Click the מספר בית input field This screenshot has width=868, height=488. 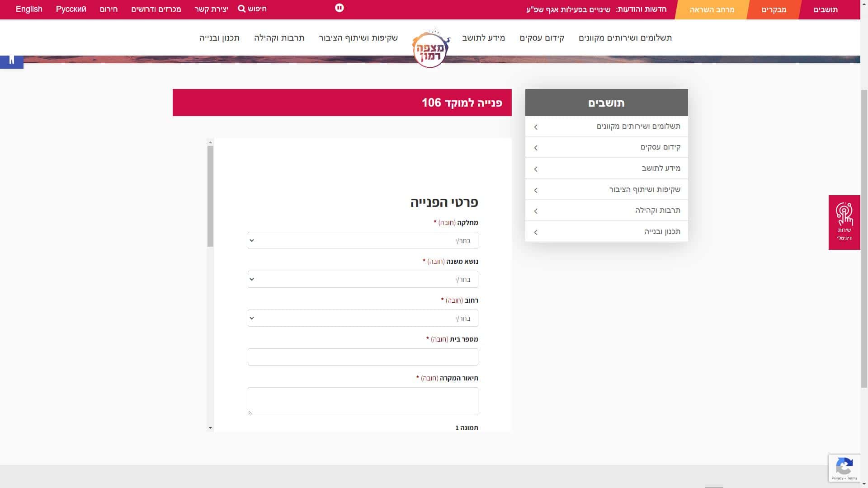point(363,357)
